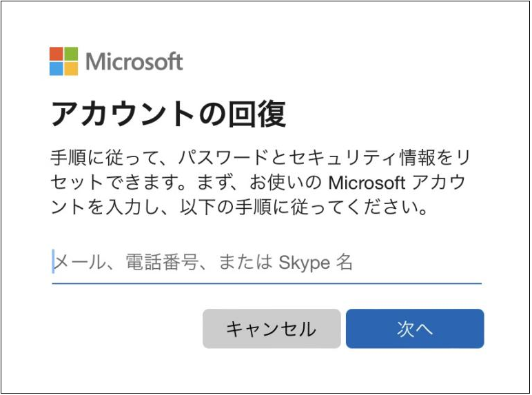Place cursor at the text caret in field

53,262
